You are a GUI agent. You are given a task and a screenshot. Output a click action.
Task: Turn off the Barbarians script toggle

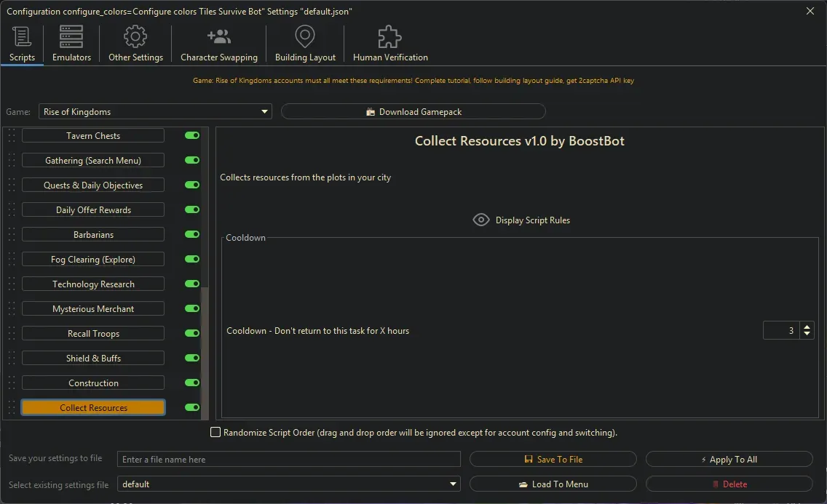(x=191, y=234)
